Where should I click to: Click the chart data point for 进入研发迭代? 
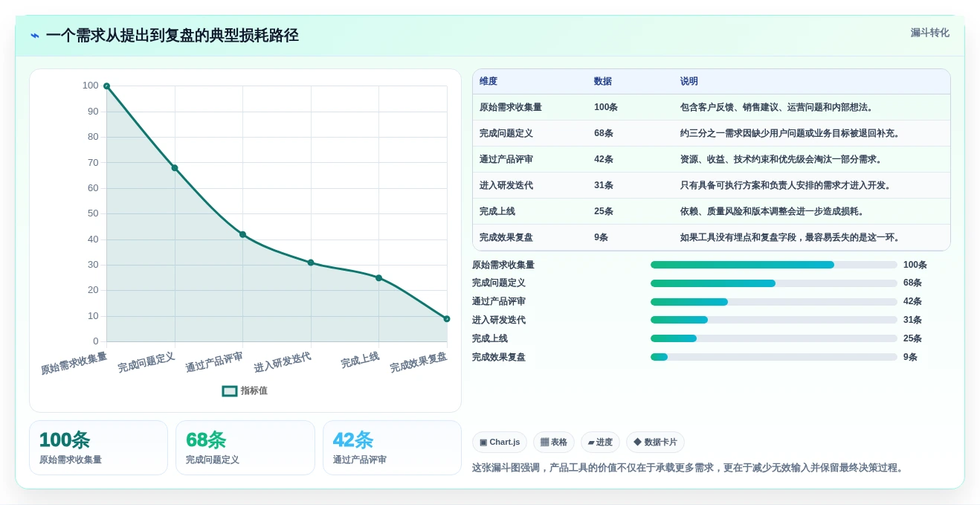pos(311,263)
